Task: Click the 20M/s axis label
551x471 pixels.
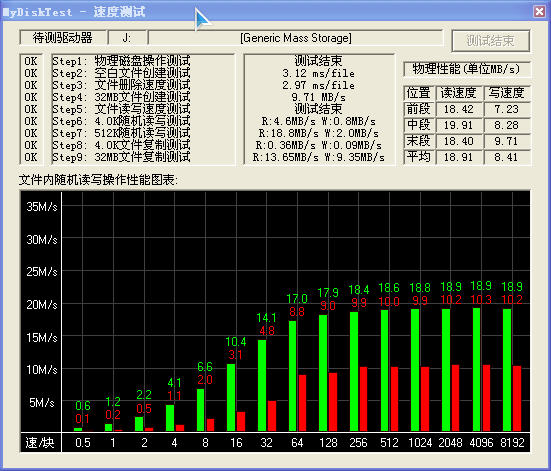Action: point(42,304)
